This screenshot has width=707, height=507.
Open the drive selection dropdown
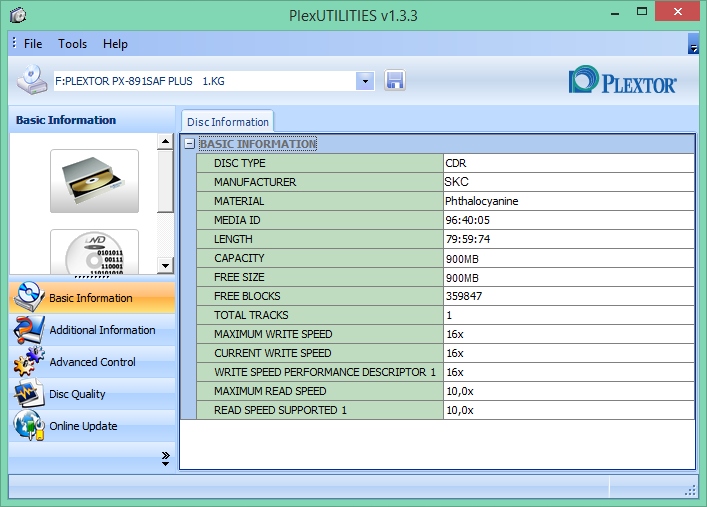[x=365, y=81]
